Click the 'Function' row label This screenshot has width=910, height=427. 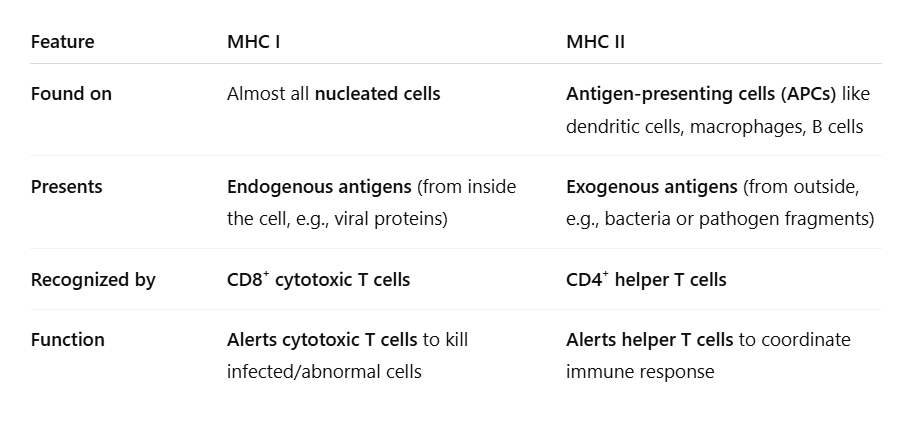[67, 340]
